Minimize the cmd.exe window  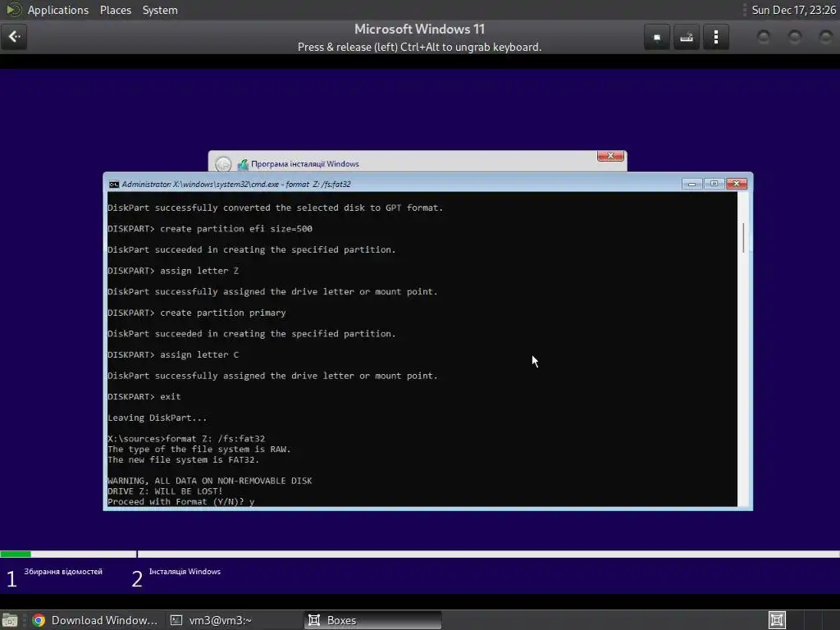[692, 184]
